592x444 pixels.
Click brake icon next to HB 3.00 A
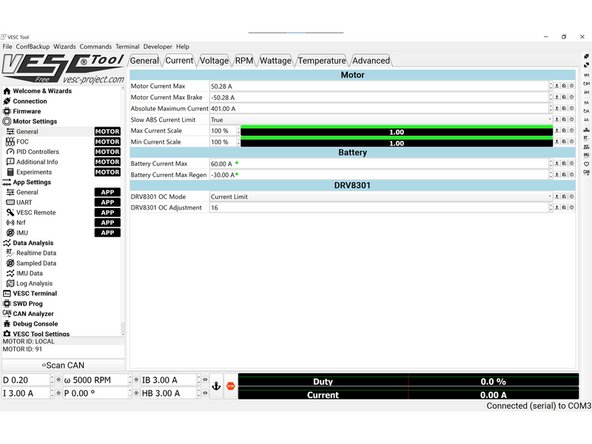tap(205, 393)
